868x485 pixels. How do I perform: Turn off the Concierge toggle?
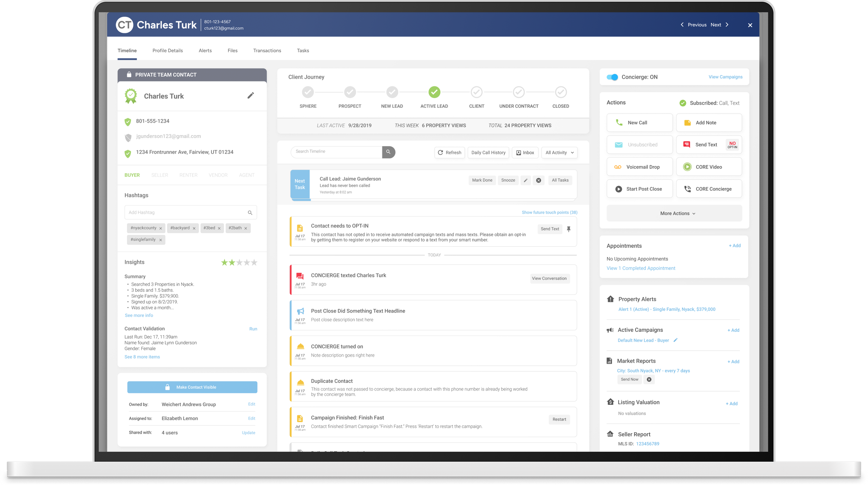coord(612,77)
